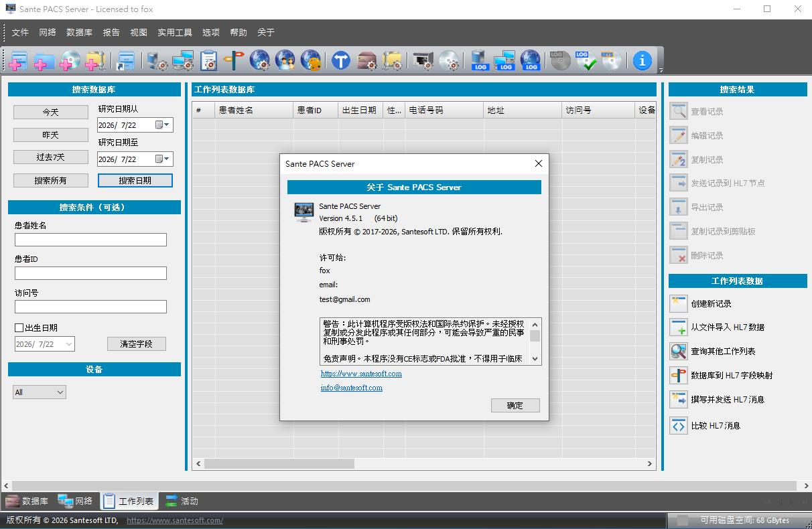Screen dimensions: 812x529
Task: Click the globe with paint palette icon
Action: point(310,60)
